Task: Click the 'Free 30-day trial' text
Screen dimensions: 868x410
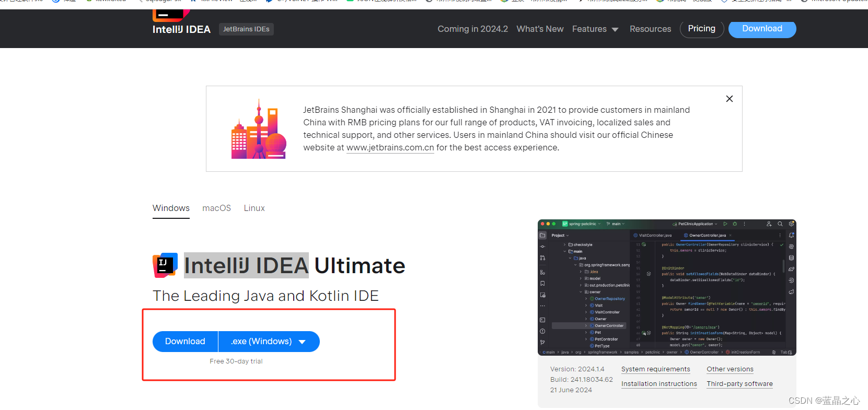Action: tap(236, 361)
